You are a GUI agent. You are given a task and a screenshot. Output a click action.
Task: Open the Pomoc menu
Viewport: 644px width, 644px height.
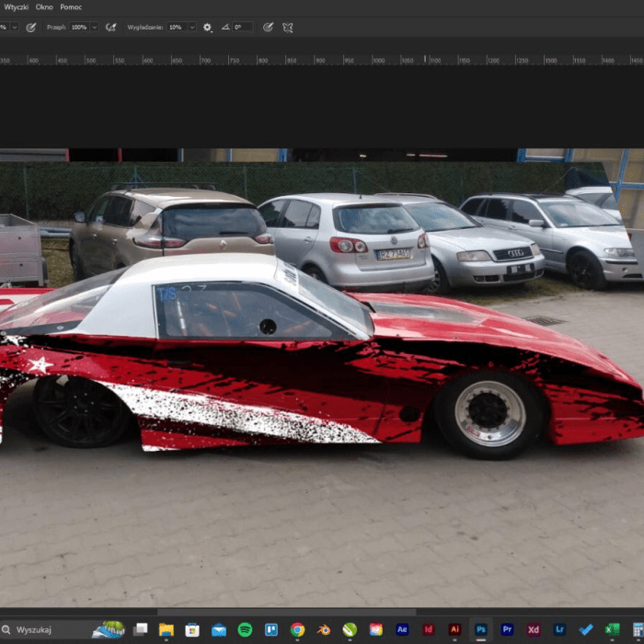71,6
